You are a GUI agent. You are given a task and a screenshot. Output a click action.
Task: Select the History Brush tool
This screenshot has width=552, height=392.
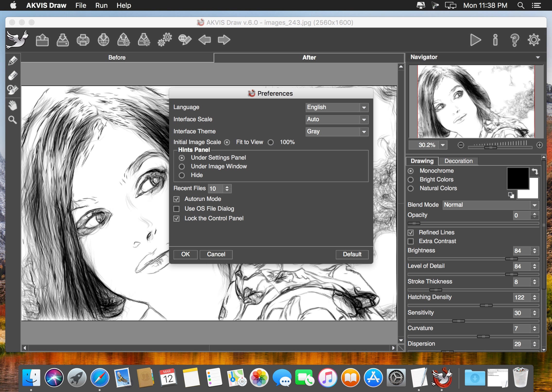click(x=13, y=90)
